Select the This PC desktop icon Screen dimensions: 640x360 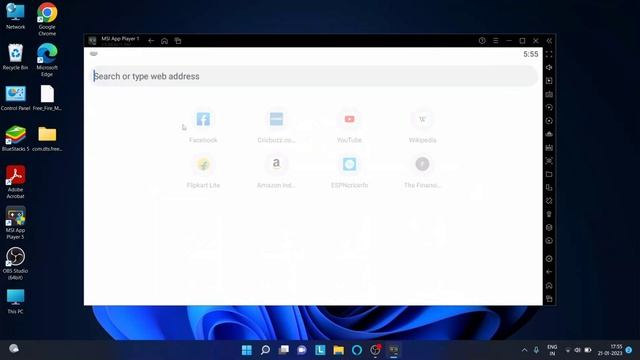coord(16,301)
